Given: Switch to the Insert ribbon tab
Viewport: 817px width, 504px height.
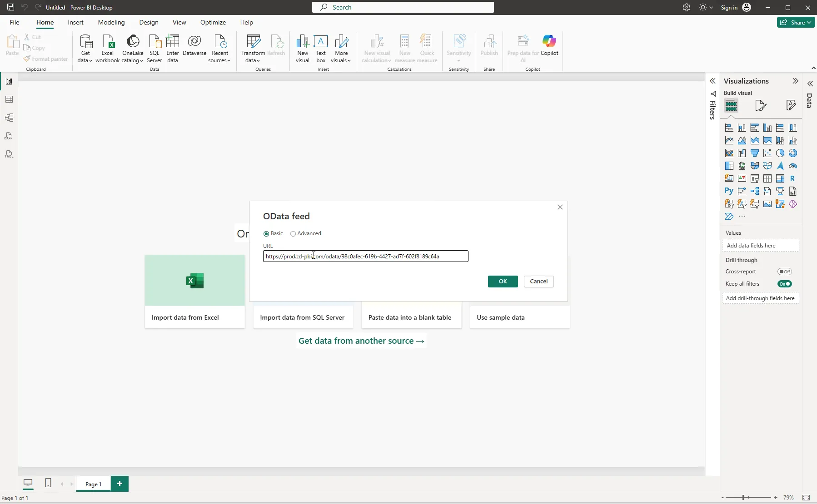Looking at the screenshot, I should [x=76, y=22].
